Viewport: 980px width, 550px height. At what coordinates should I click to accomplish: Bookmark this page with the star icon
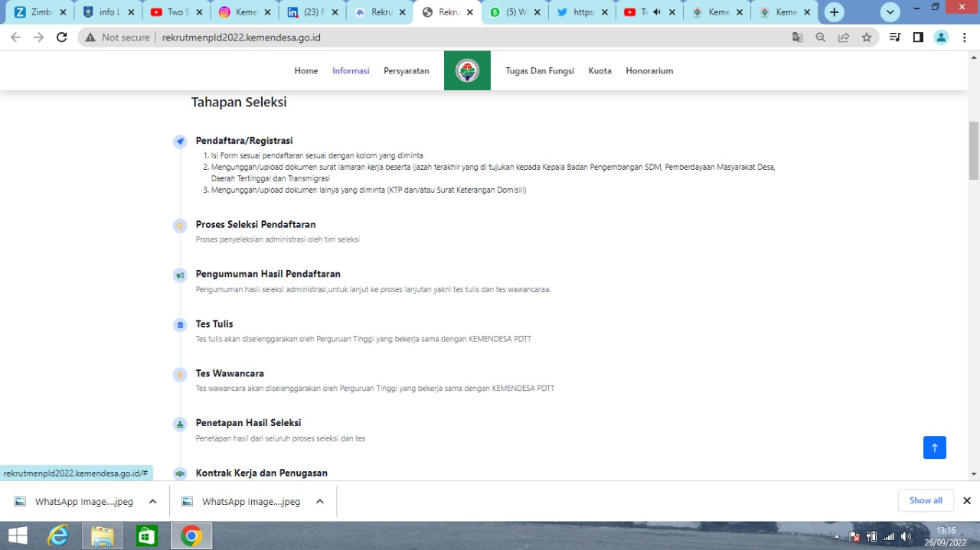click(866, 37)
